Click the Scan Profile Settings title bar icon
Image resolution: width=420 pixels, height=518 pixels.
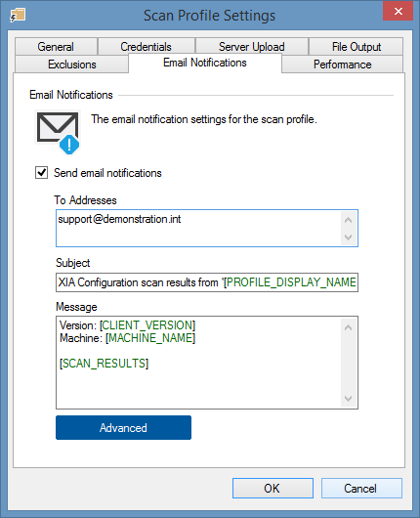(x=18, y=16)
